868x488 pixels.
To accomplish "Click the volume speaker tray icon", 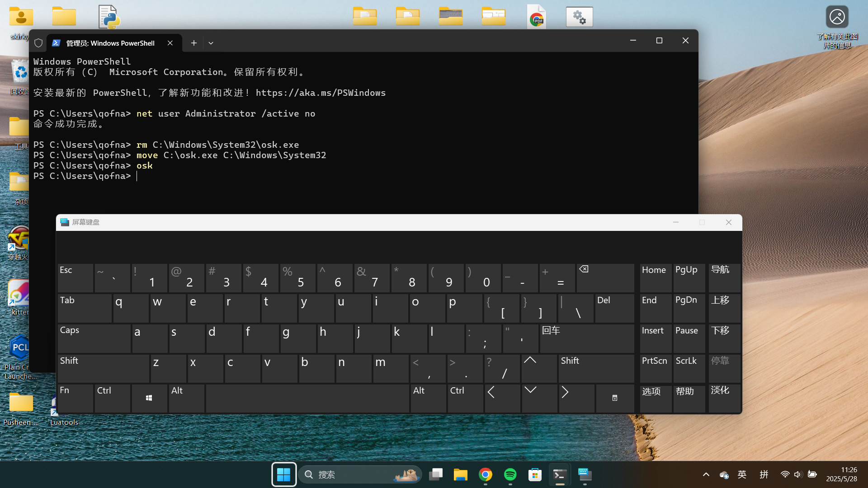I will (x=798, y=474).
